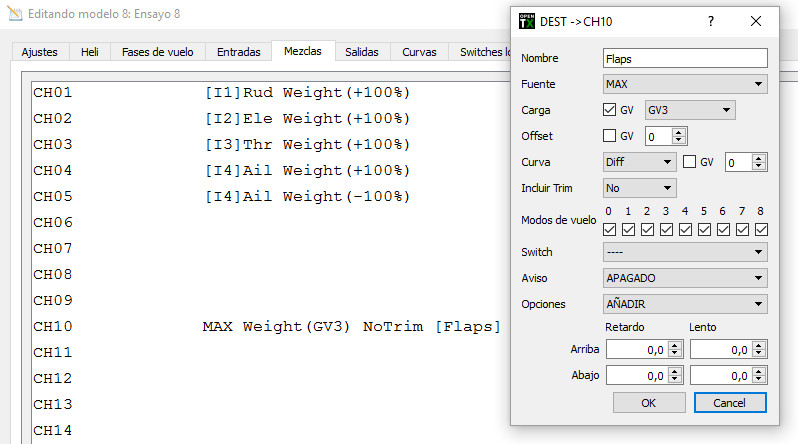
Task: Click the help question mark button in dialog title
Action: pos(711,21)
